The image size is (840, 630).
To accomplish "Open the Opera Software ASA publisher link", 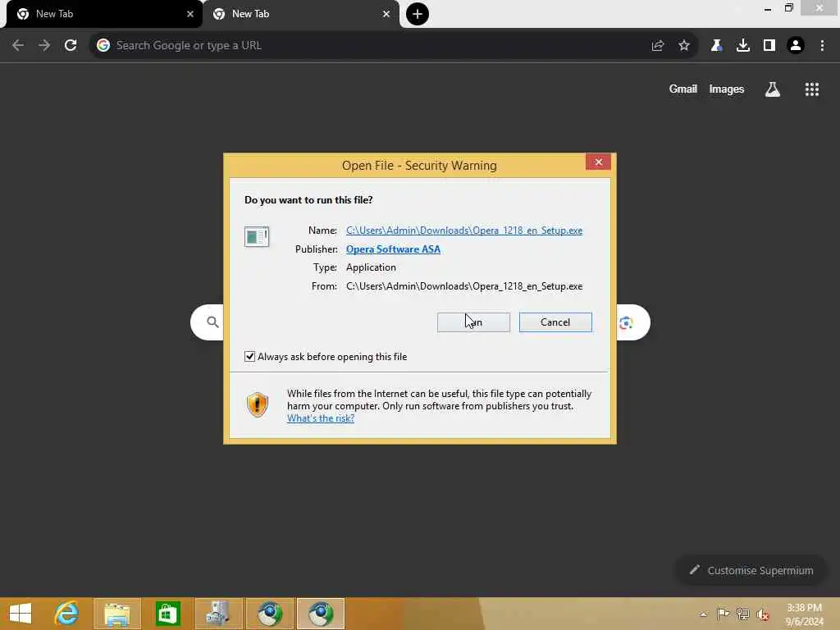I will pos(393,249).
